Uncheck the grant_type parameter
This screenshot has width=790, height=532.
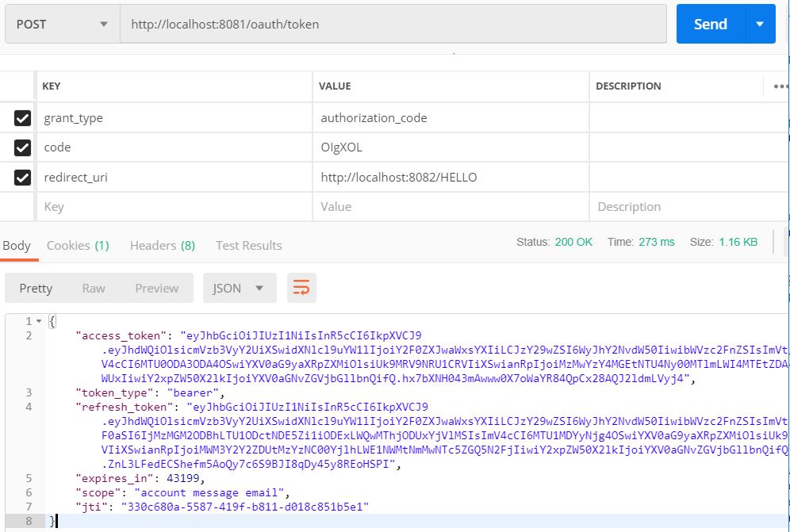(x=21, y=117)
